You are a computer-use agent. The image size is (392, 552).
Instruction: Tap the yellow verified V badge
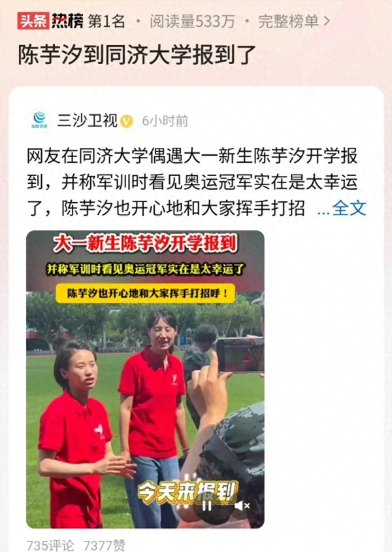click(127, 121)
